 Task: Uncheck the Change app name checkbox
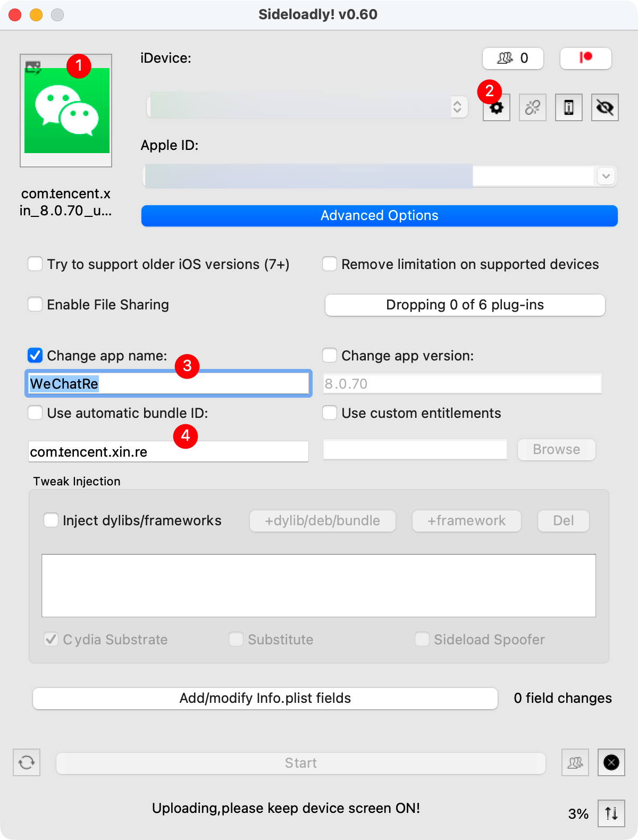36,355
